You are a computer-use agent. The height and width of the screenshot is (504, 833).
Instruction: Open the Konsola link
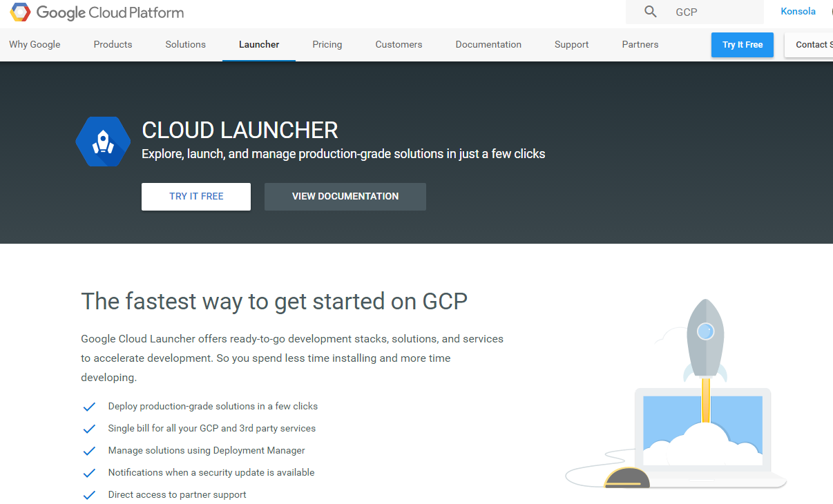coord(798,11)
